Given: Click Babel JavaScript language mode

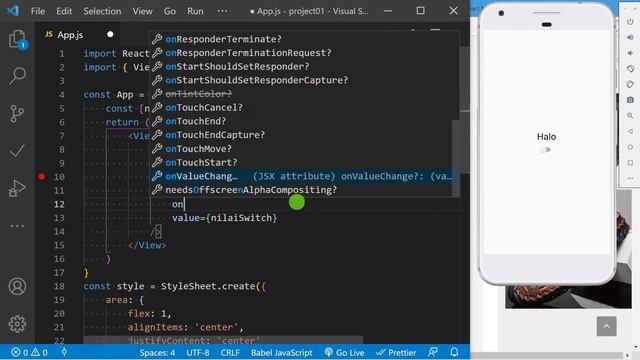Looking at the screenshot, I should (281, 352).
